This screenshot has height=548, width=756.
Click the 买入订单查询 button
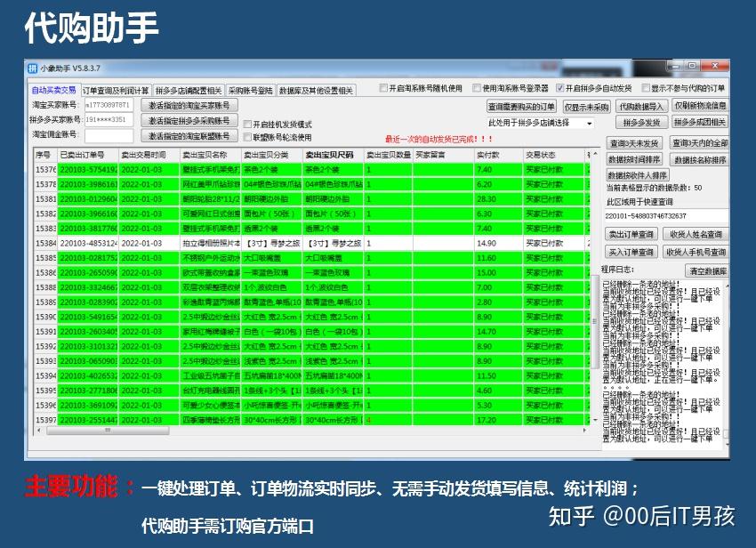point(631,252)
